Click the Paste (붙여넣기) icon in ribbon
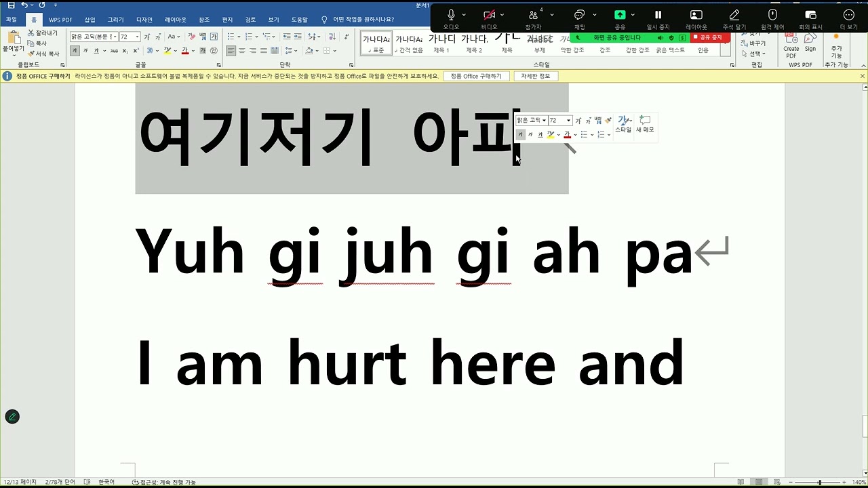Viewport: 868px width, 488px height. (13, 37)
